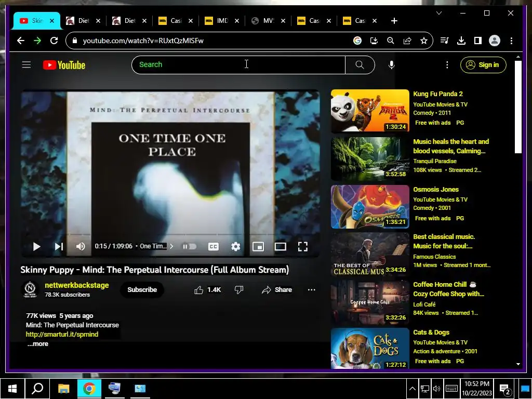The height and width of the screenshot is (399, 532).
Task: Open YouTube settings three-dot menu
Action: coord(447,65)
